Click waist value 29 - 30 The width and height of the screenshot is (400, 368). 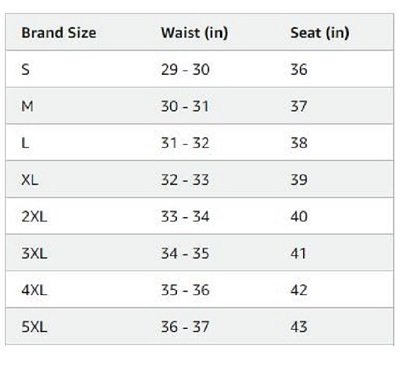pyautogui.click(x=185, y=69)
